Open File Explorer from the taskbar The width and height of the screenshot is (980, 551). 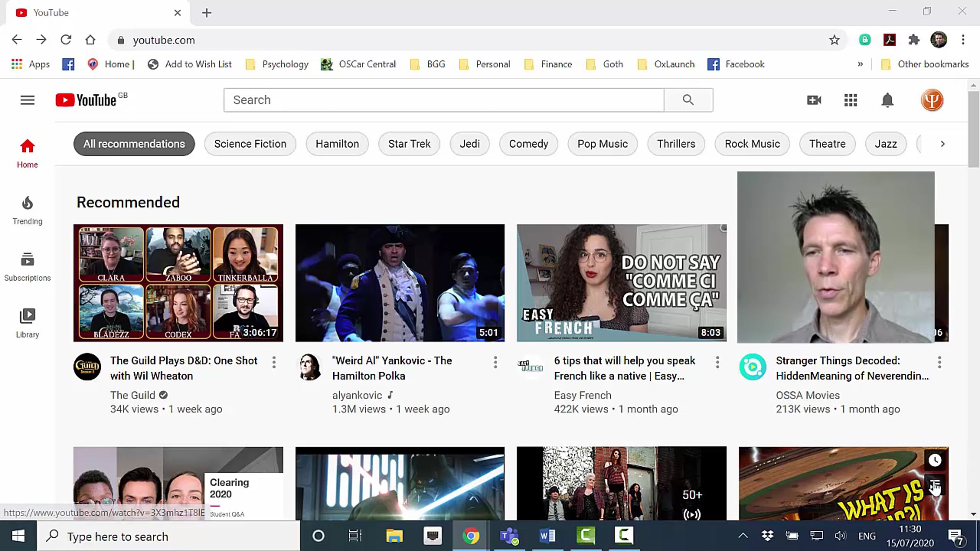click(394, 535)
